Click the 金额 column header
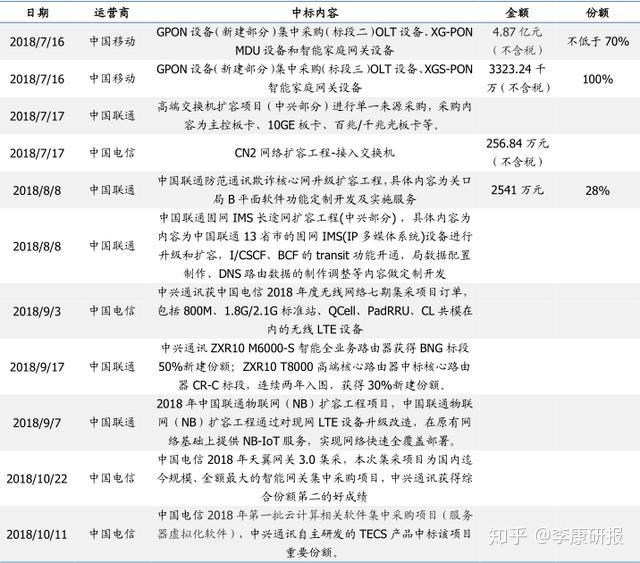 coord(517,13)
